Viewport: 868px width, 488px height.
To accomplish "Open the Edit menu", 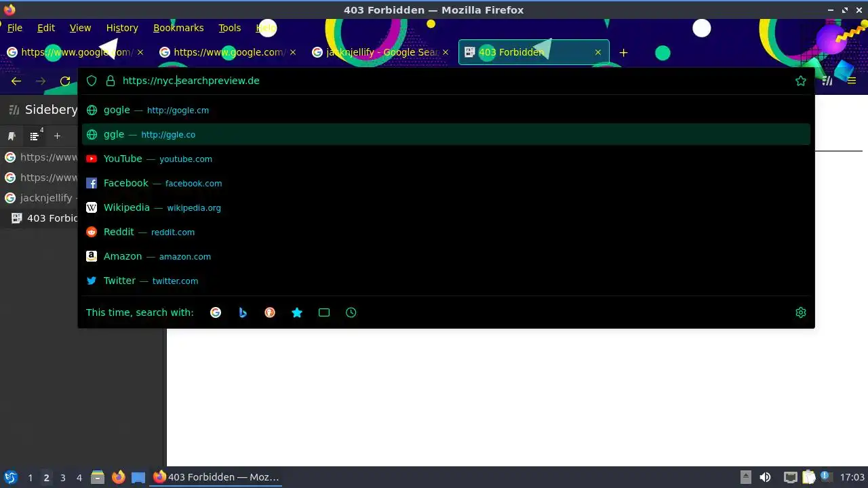I will click(x=46, y=28).
